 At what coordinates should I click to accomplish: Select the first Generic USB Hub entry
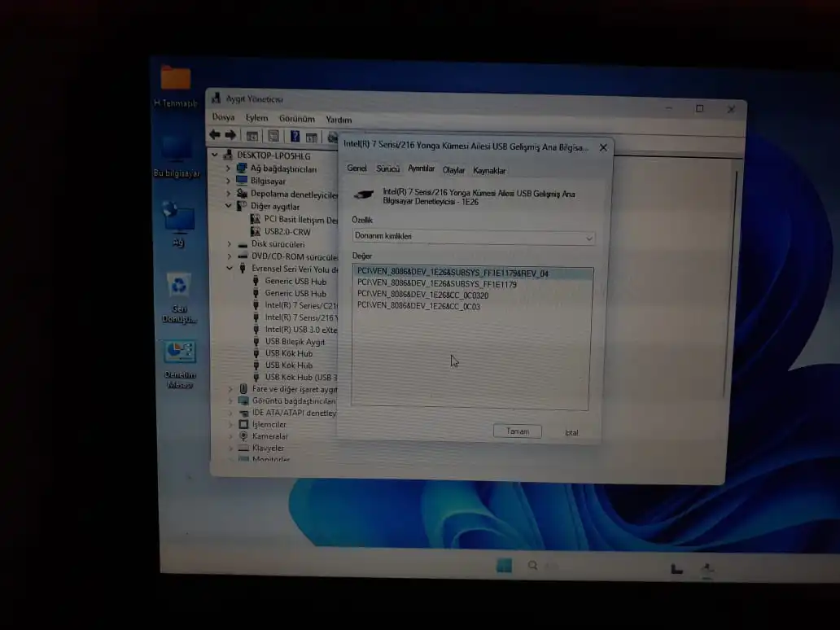click(295, 282)
